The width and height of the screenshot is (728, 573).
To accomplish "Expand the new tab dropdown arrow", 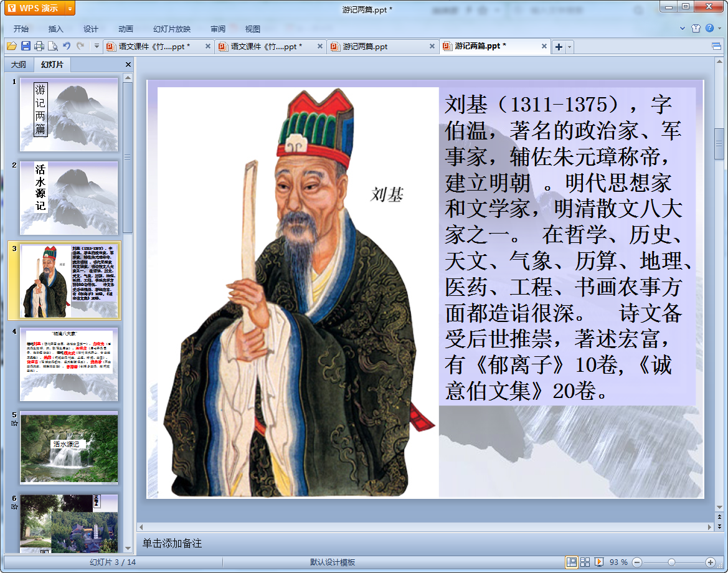I will (x=570, y=47).
